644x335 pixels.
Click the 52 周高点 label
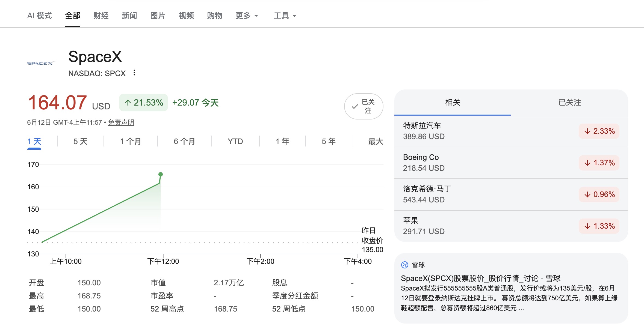pos(167,309)
